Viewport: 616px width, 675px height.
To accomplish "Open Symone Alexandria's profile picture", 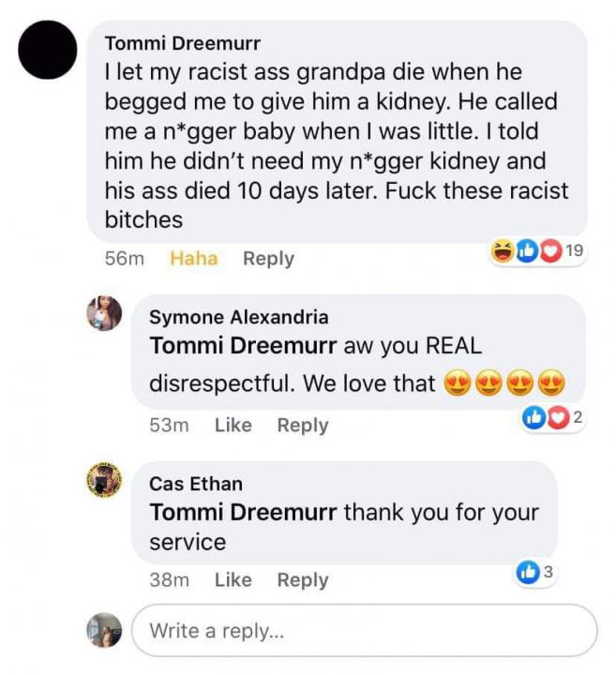I will pos(104,313).
